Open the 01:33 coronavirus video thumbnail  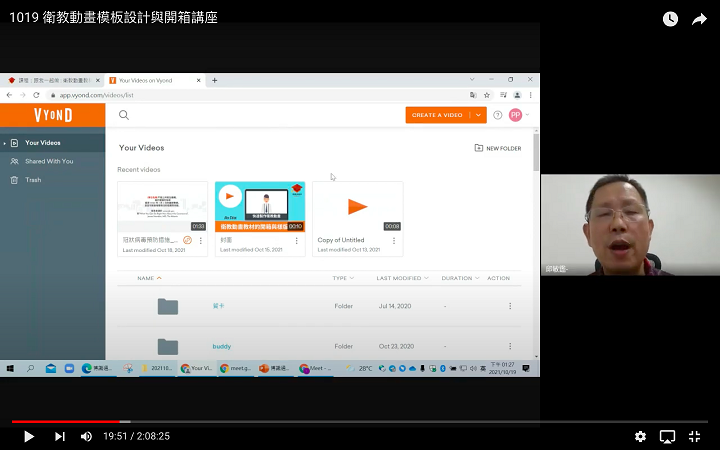click(x=163, y=207)
